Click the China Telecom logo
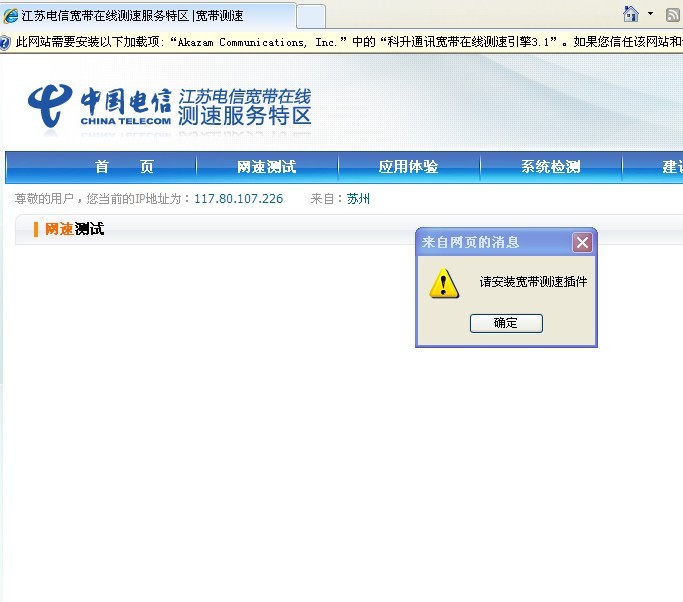The height and width of the screenshot is (602, 683). point(99,107)
